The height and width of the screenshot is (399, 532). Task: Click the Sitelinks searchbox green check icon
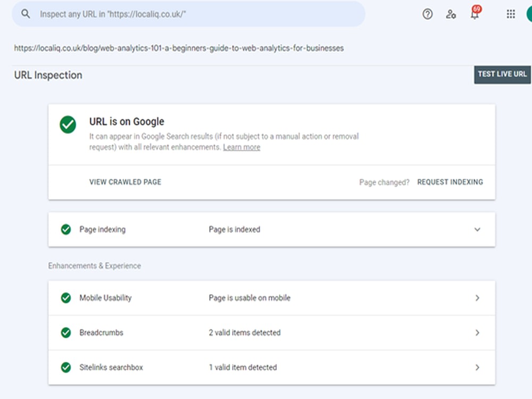[66, 367]
